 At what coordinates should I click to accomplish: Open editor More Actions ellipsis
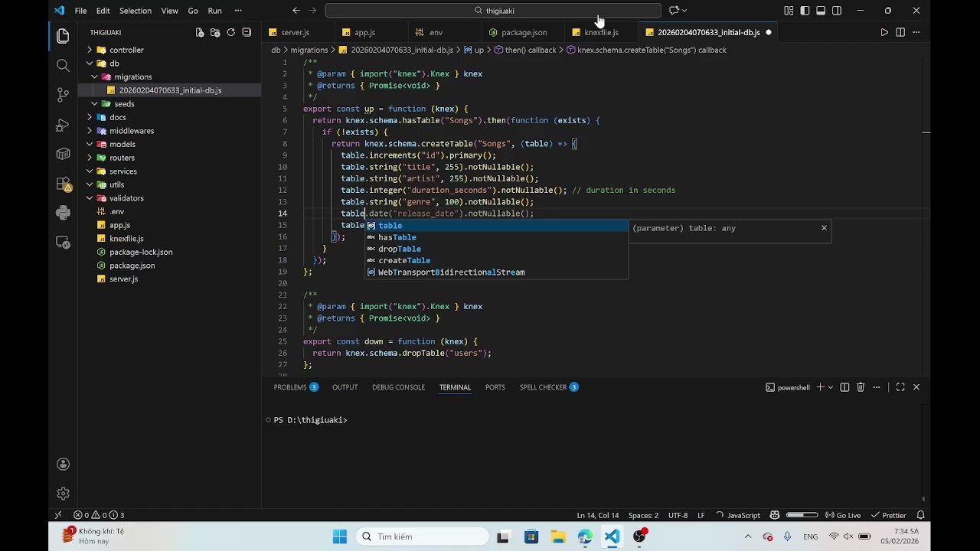point(916,32)
